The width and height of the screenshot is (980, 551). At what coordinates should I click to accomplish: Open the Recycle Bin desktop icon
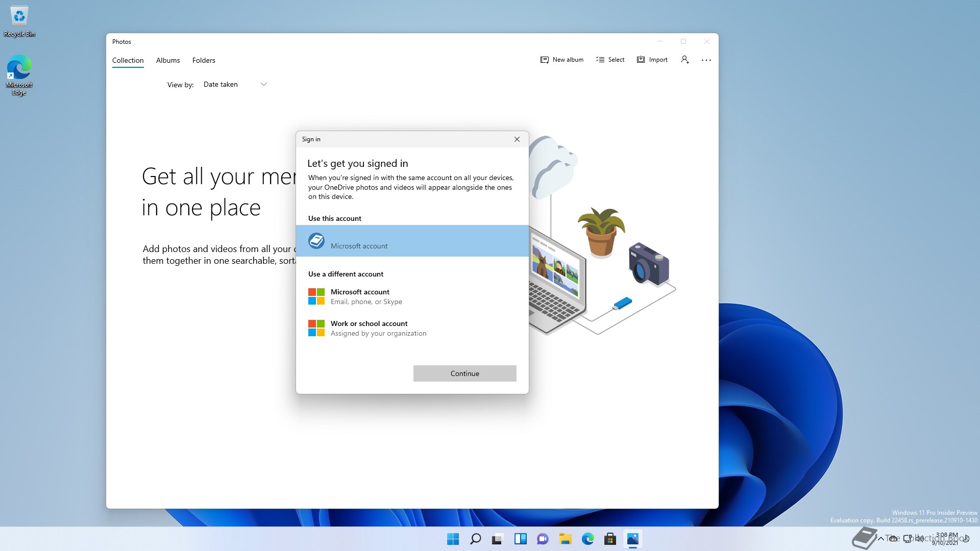tap(19, 21)
